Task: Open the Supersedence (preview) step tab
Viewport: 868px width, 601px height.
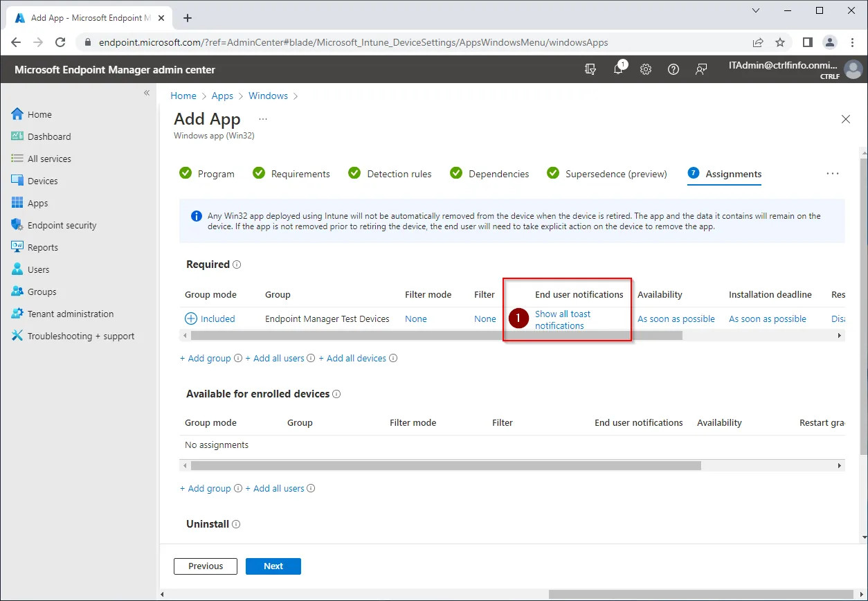Action: click(x=607, y=174)
